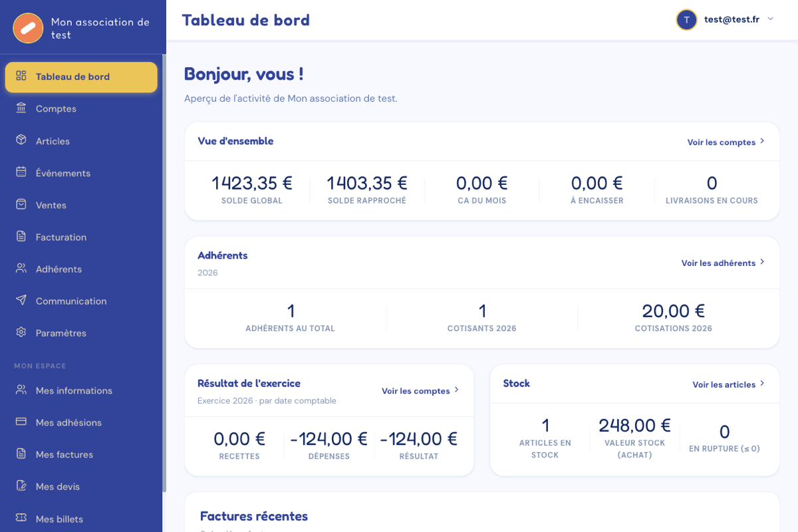Go to Paramètres

pyautogui.click(x=81, y=332)
